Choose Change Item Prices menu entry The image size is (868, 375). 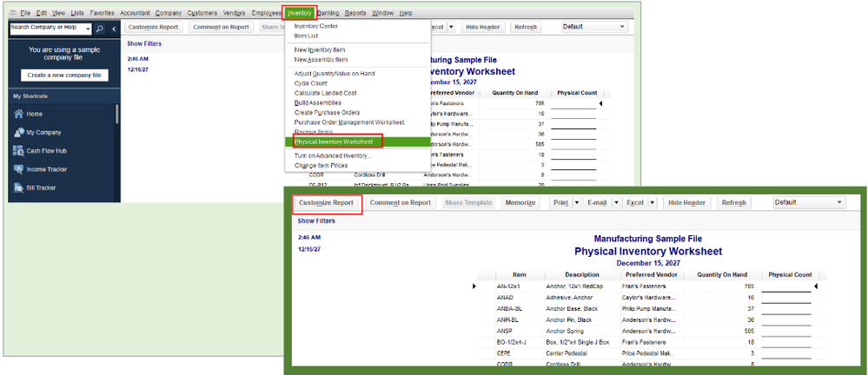[321, 165]
